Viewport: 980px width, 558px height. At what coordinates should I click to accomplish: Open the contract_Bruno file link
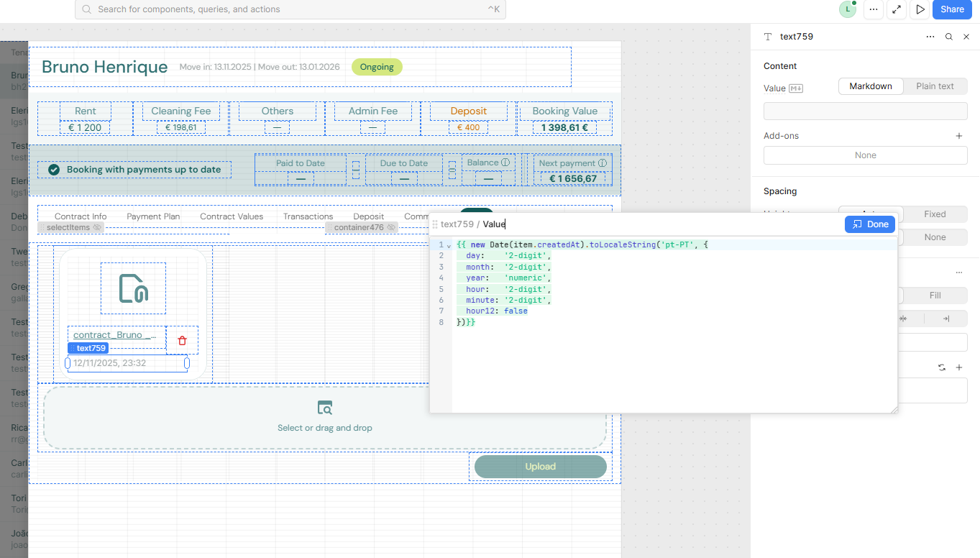(x=115, y=335)
